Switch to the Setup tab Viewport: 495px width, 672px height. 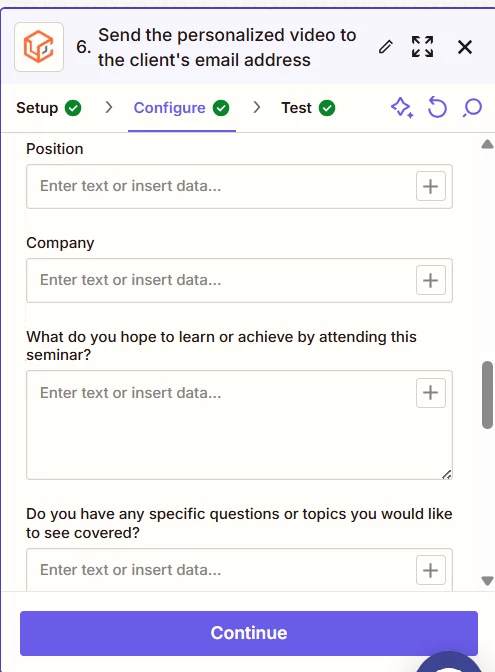pyautogui.click(x=49, y=108)
